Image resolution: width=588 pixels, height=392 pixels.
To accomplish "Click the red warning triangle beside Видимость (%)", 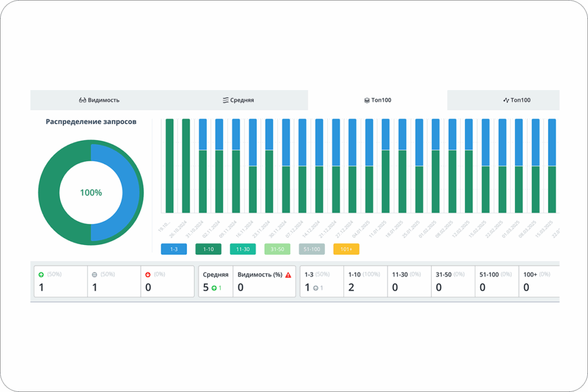I will [x=288, y=275].
